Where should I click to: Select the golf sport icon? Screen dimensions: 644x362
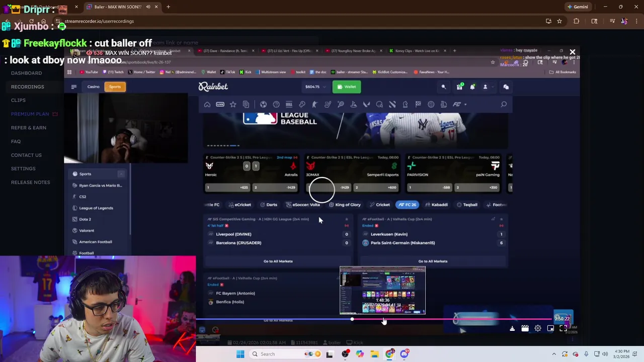point(354,104)
